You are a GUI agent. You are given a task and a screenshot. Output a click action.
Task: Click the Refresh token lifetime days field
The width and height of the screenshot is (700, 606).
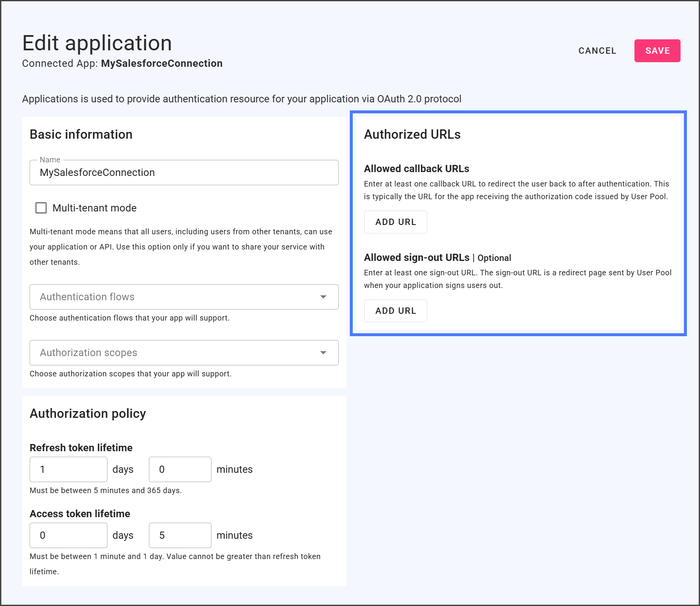point(69,469)
